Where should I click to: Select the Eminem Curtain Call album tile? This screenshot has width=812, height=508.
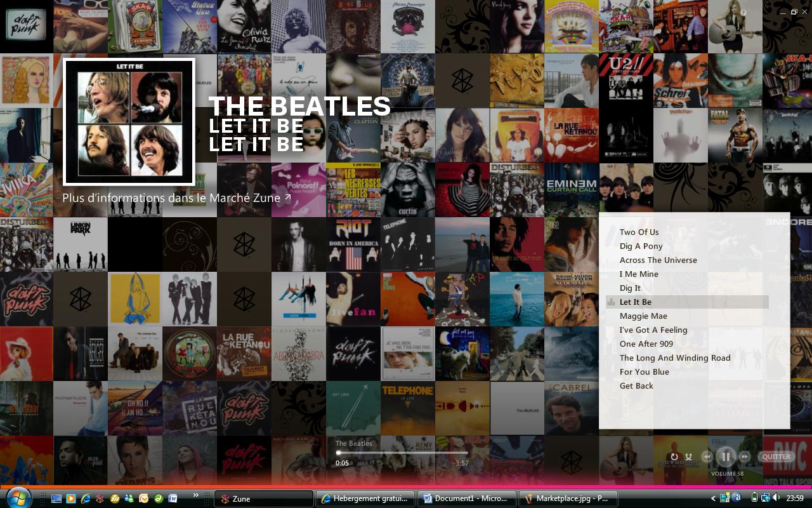[571, 190]
